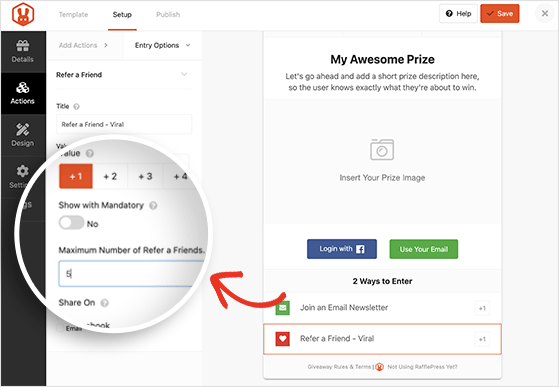Image resolution: width=559 pixels, height=387 pixels.
Task: Select the +4 entry value
Action: (180, 176)
